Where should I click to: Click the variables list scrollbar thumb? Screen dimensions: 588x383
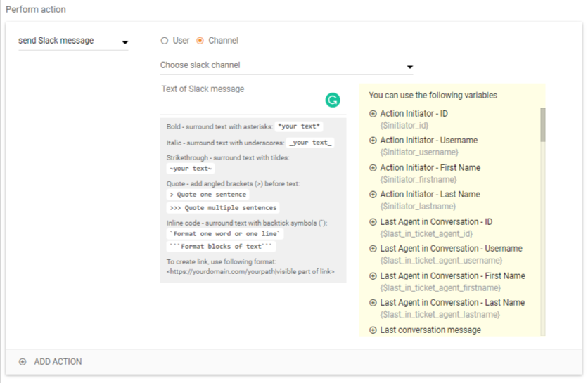coord(542,124)
